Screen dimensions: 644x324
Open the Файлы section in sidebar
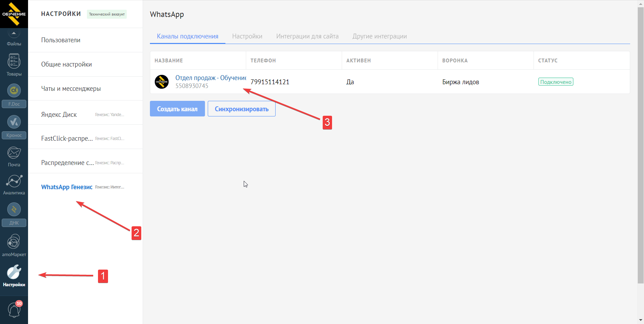point(14,38)
